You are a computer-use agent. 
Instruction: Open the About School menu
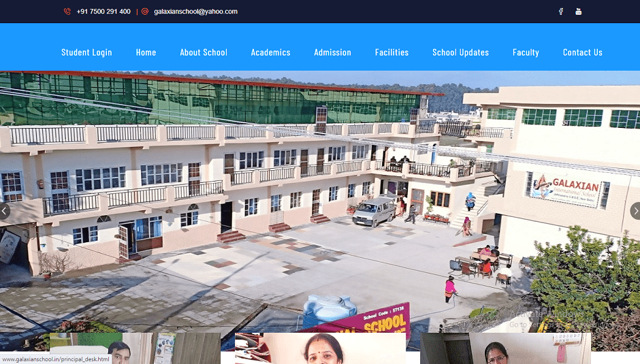coord(204,52)
